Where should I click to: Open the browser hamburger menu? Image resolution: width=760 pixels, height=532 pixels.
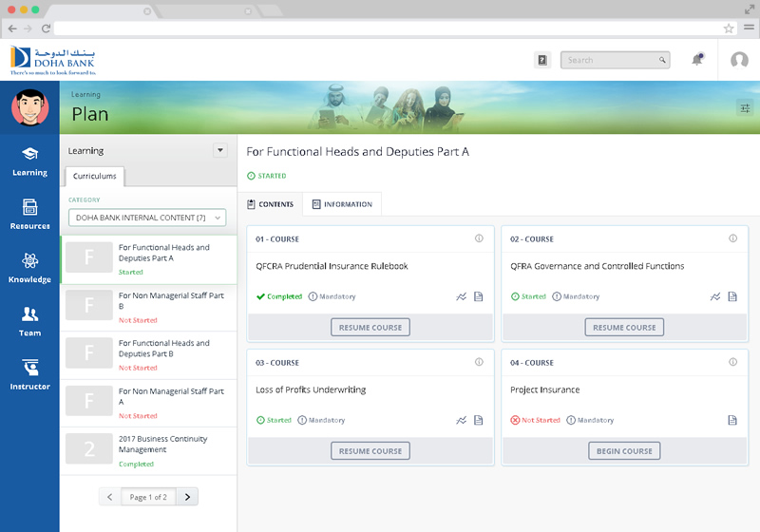coord(749,28)
